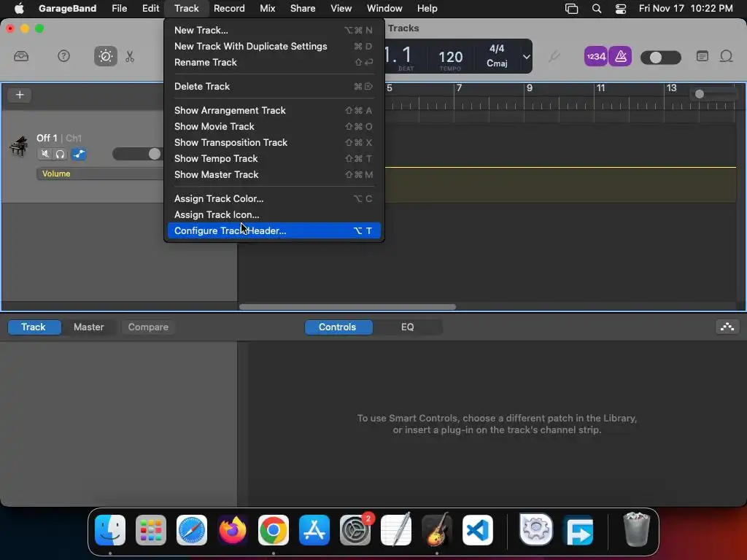Click bar 9 on the ruler
Screen dimensions: 747x560
click(x=530, y=88)
